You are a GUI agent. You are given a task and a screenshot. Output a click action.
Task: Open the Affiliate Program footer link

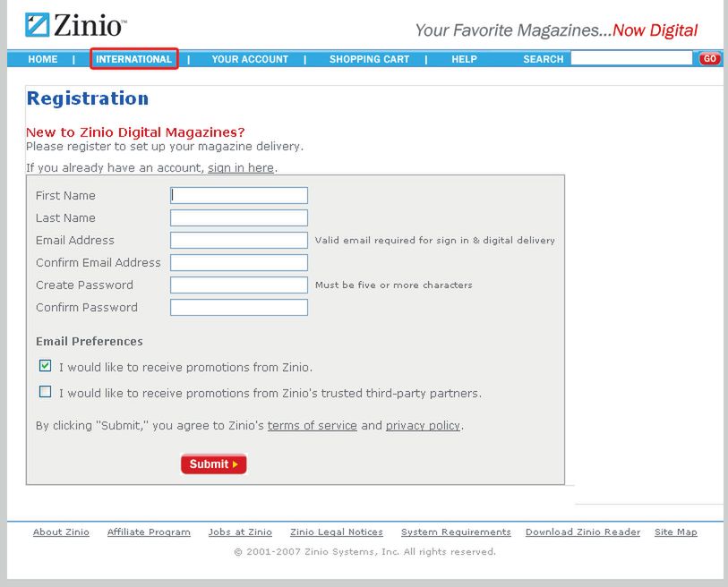[149, 532]
